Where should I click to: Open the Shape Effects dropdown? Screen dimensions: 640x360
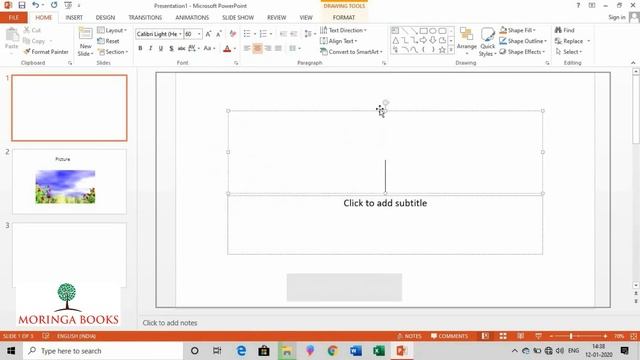522,52
